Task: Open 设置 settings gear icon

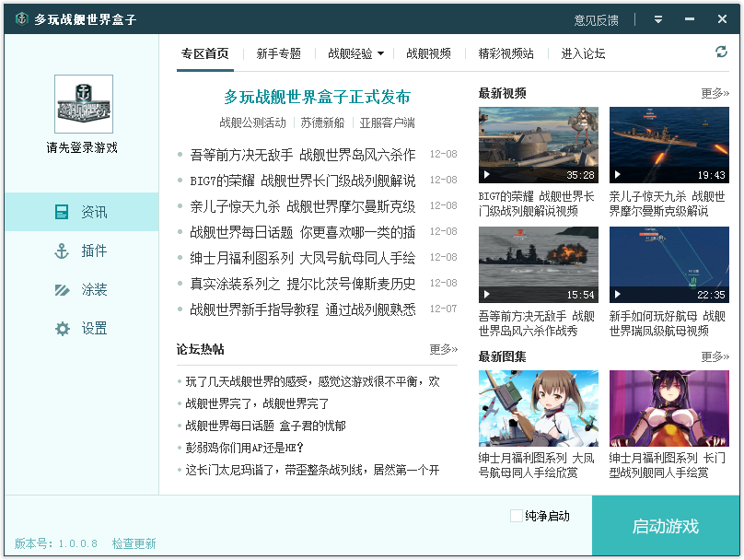Action: [62, 328]
